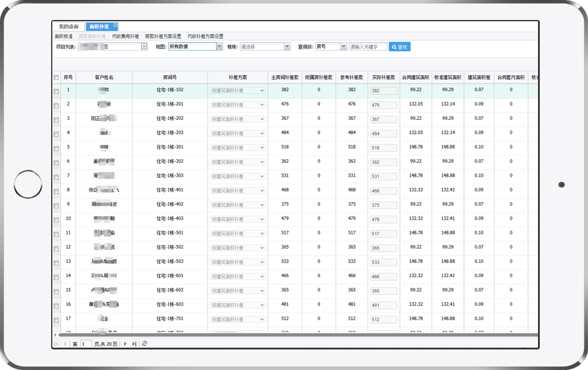Edit 实际补差款 field for 住宅-1栋-602

click(x=383, y=291)
